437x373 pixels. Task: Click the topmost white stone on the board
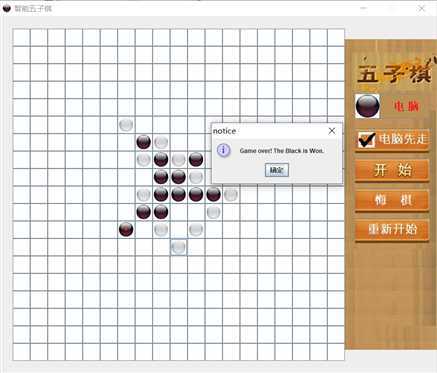coord(126,125)
